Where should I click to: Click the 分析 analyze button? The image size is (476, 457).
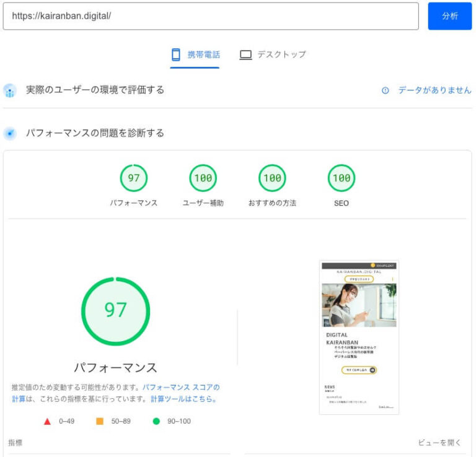(x=449, y=16)
